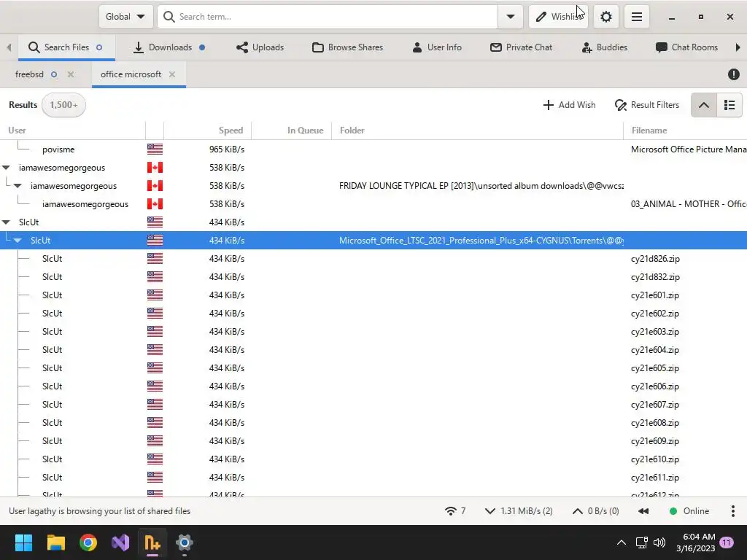
Task: Select the cy21d832.zip file
Action: click(x=373, y=277)
